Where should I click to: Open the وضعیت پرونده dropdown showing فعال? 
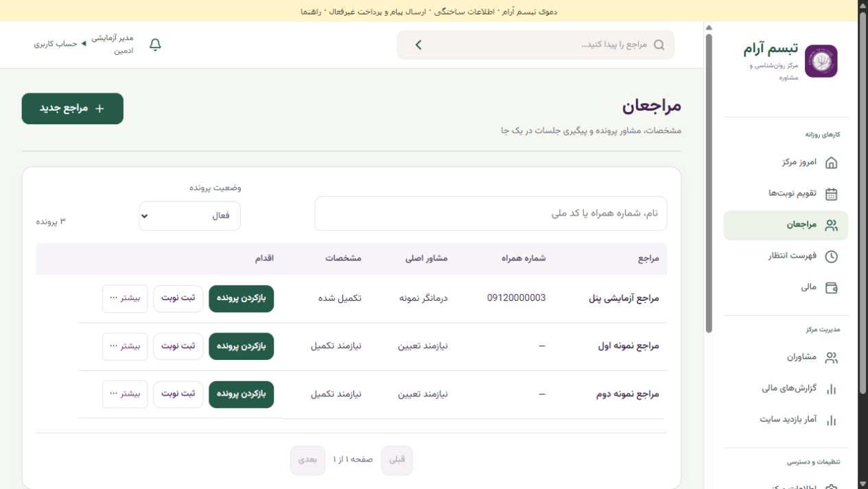(189, 216)
